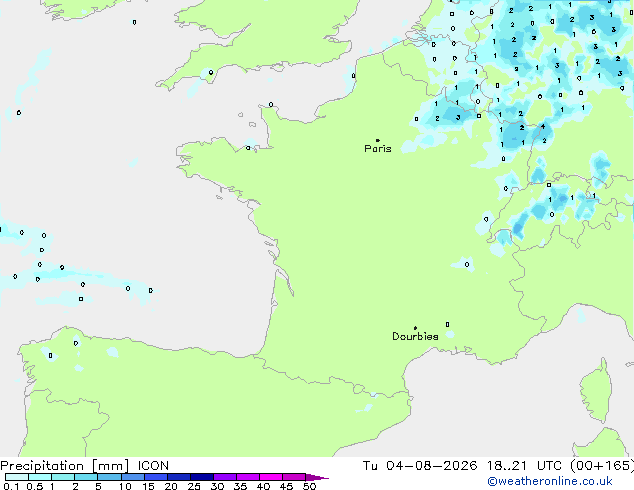Click the Paris city dot marker

point(378,140)
